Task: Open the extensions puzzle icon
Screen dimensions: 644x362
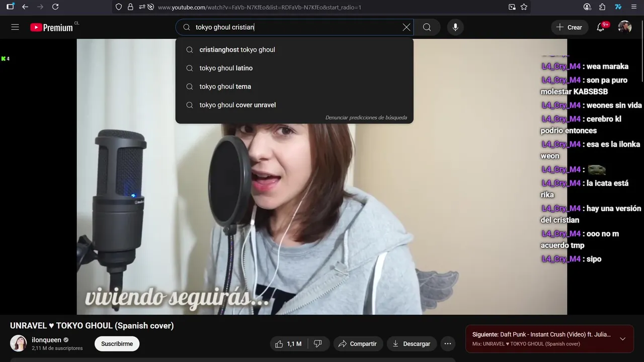Action: pos(602,7)
